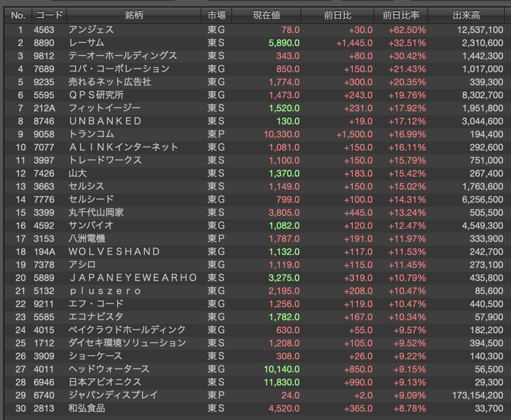Select ＱＰＳ研究所 stock row

[x=255, y=95]
